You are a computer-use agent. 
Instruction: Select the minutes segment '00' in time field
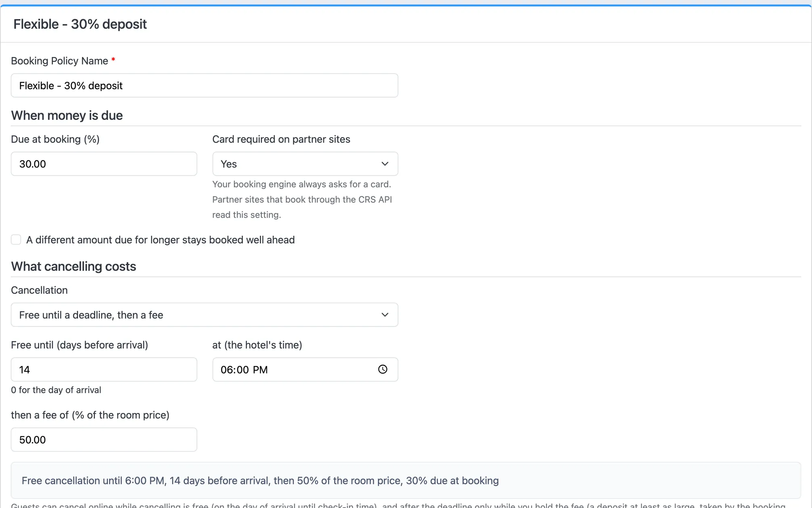(x=243, y=370)
